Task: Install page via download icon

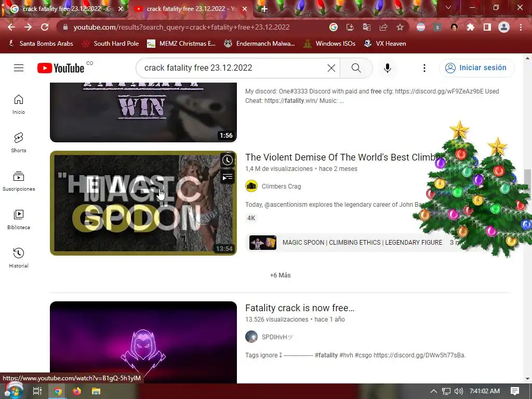Action: [x=350, y=27]
